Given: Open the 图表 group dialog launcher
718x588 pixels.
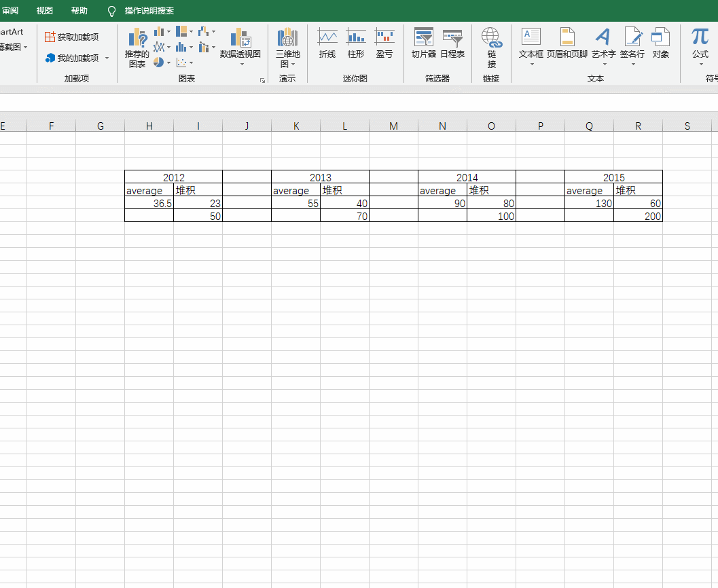Looking at the screenshot, I should (x=263, y=81).
